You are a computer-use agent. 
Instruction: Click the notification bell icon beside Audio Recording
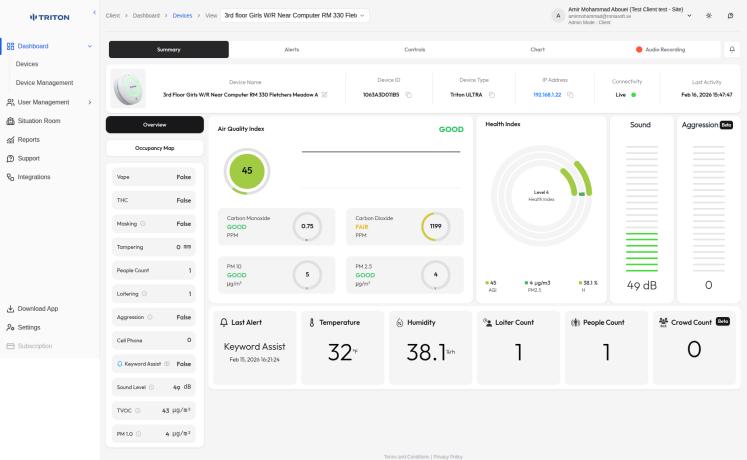pos(731,49)
